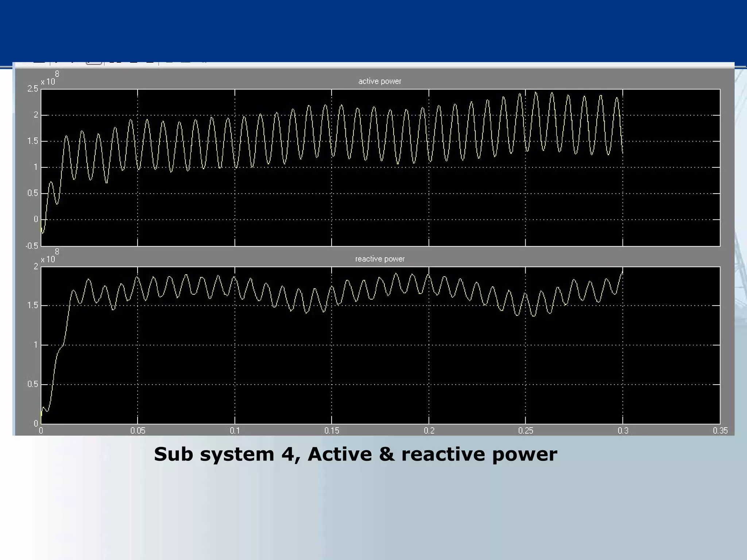The height and width of the screenshot is (560, 747).
Task: Click the "reactive power" plot title
Action: tap(380, 259)
